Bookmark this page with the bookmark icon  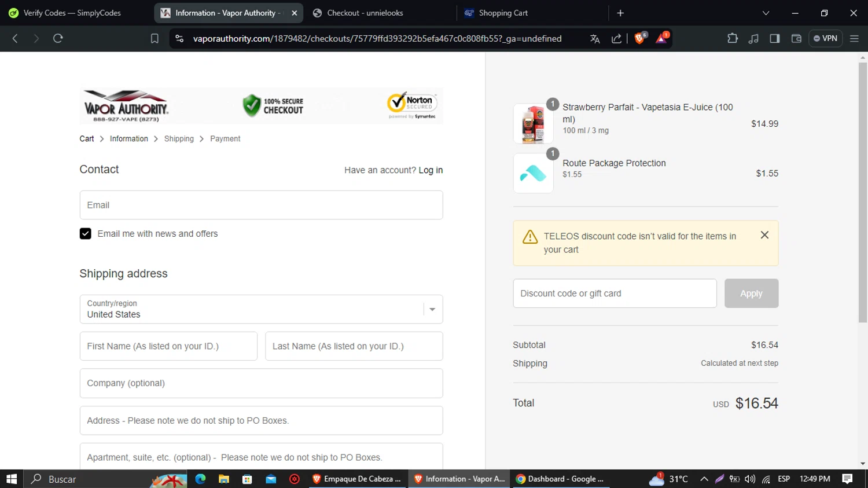pyautogui.click(x=155, y=39)
